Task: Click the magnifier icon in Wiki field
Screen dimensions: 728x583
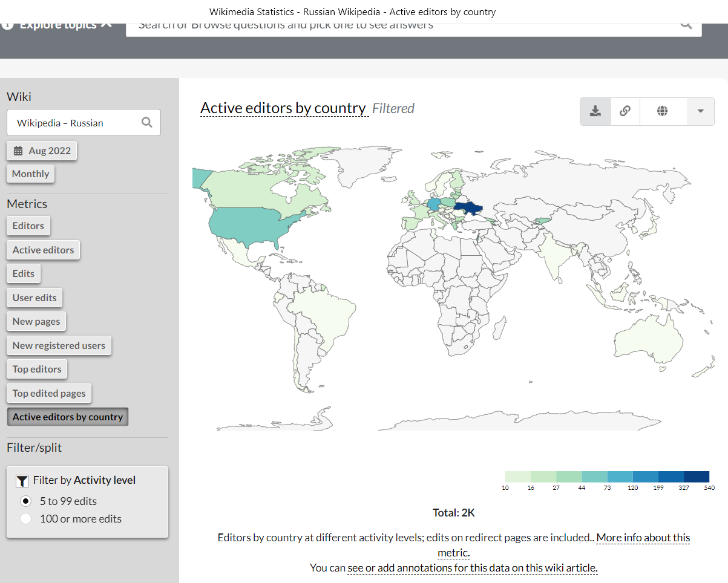Action: coord(146,122)
